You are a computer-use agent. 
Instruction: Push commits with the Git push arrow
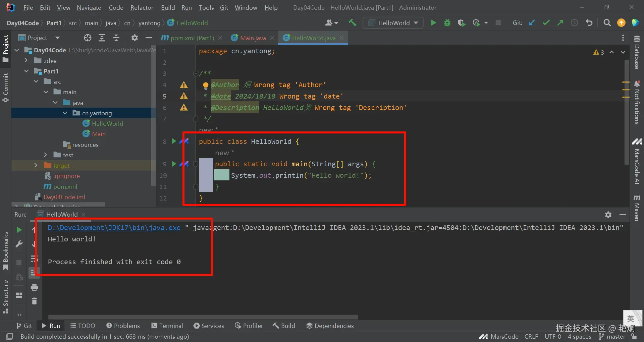click(560, 23)
